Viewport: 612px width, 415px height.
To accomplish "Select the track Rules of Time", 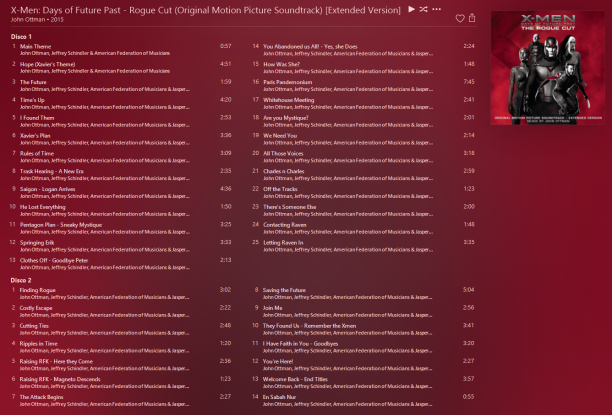I will click(37, 153).
